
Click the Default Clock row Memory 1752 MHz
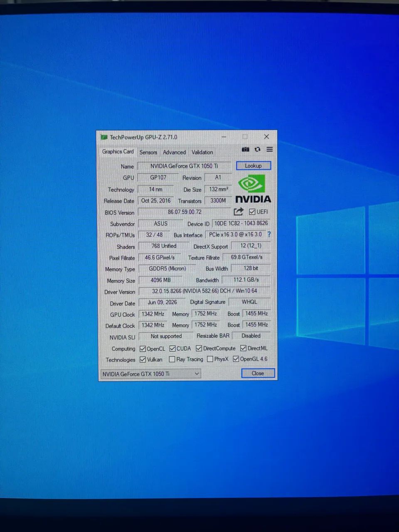pyautogui.click(x=206, y=325)
